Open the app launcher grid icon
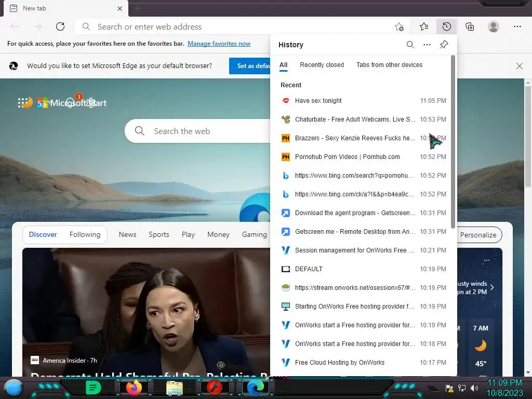532x399 pixels. click(x=22, y=102)
